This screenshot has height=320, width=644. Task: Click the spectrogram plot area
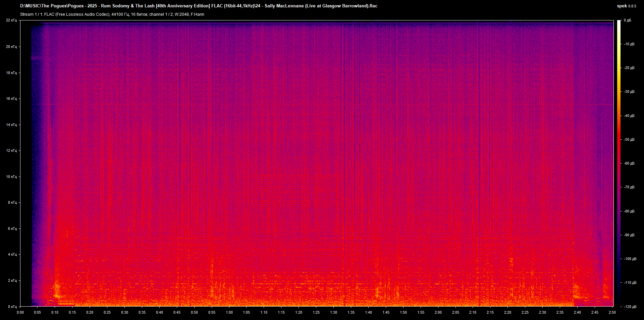317,163
